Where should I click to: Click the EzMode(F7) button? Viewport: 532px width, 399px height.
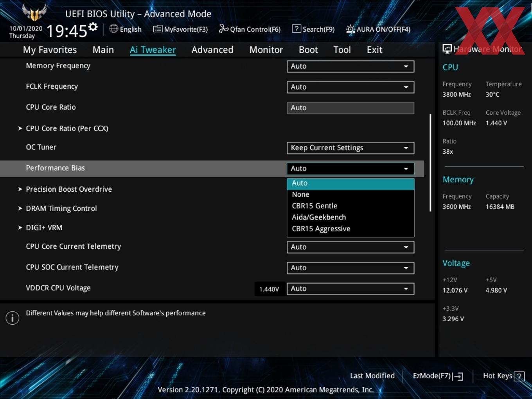(x=438, y=376)
